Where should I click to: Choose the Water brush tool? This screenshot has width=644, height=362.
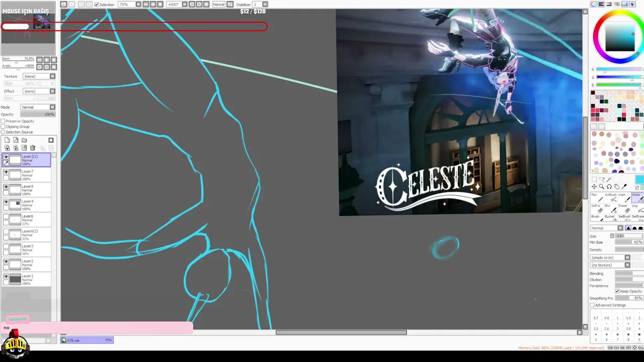point(637,197)
